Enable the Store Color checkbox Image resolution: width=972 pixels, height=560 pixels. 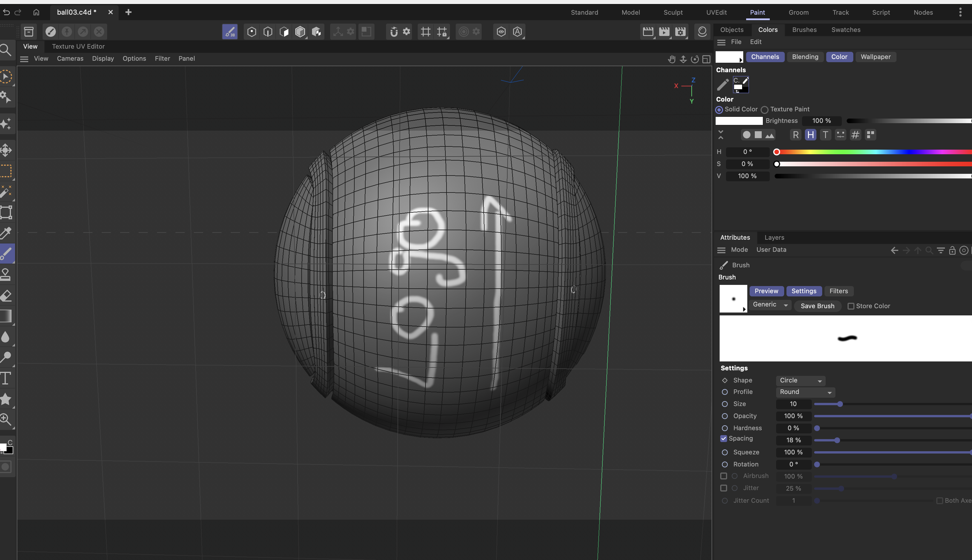[x=851, y=306]
